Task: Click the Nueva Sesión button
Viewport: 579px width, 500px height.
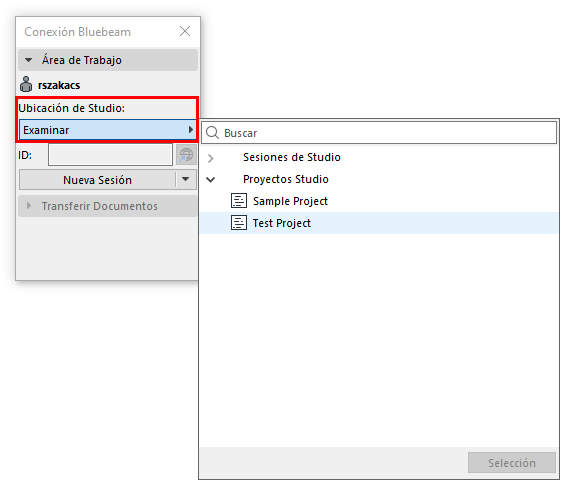Action: [x=97, y=180]
